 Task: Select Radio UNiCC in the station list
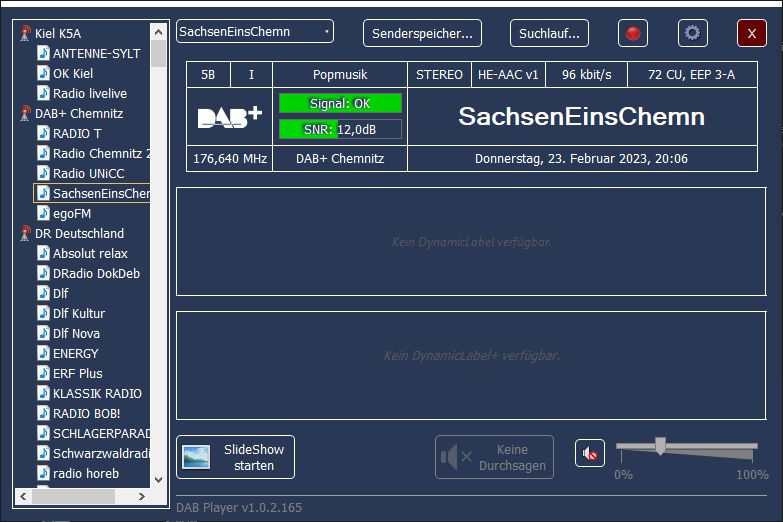pyautogui.click(x=88, y=173)
